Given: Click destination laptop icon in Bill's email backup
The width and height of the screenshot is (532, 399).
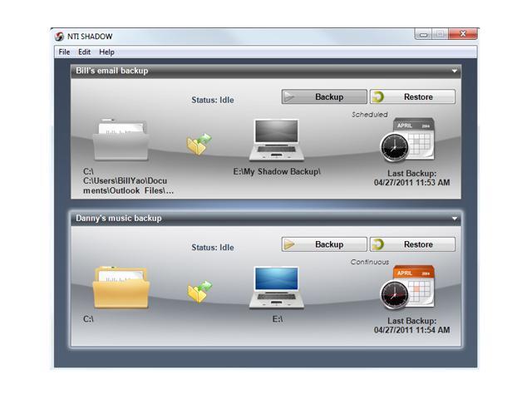Looking at the screenshot, I should [275, 140].
